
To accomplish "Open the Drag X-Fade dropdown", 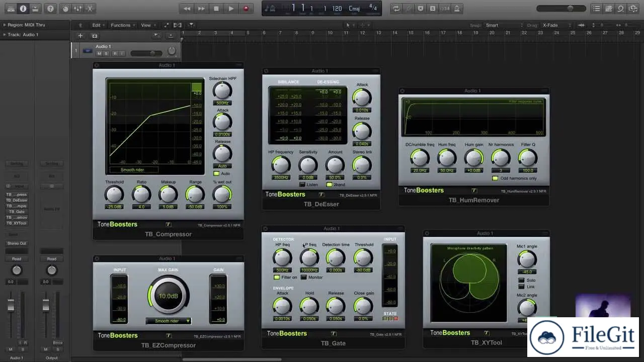I will pyautogui.click(x=556, y=25).
